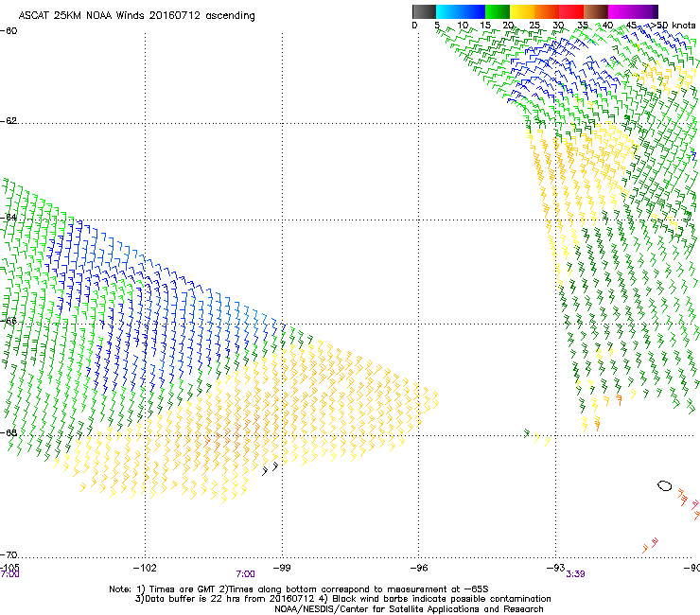
Task: Click the -62 latitude axis label
Action: pos(9,121)
